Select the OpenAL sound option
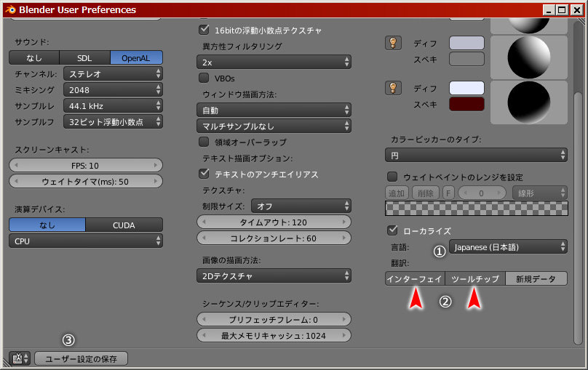This screenshot has height=370, width=588. (x=136, y=57)
